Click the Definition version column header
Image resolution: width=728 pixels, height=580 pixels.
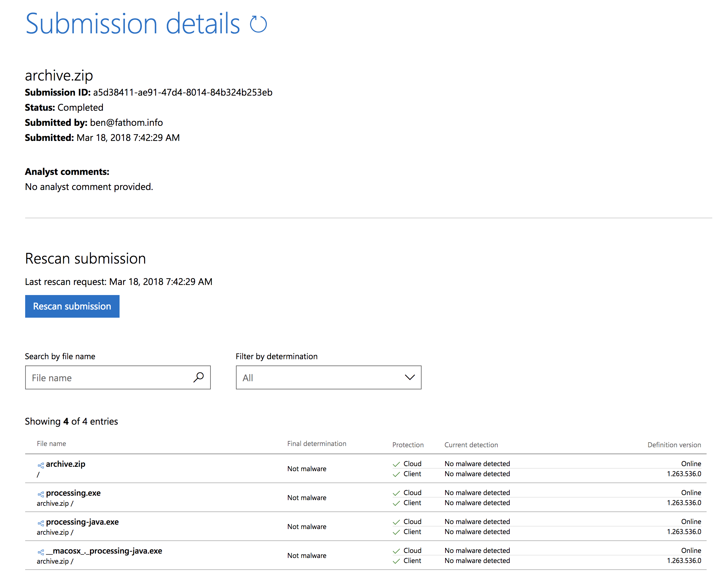[x=674, y=445]
